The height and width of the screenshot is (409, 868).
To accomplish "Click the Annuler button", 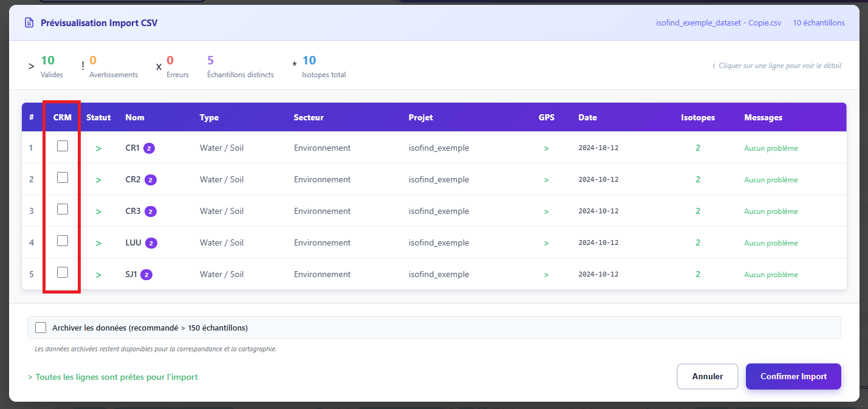I will [707, 376].
